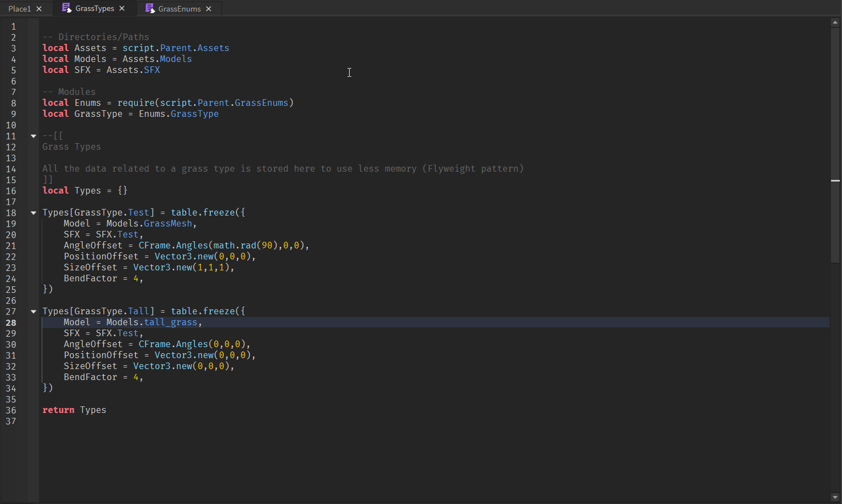Close the GrassEnums script tab

(209, 9)
